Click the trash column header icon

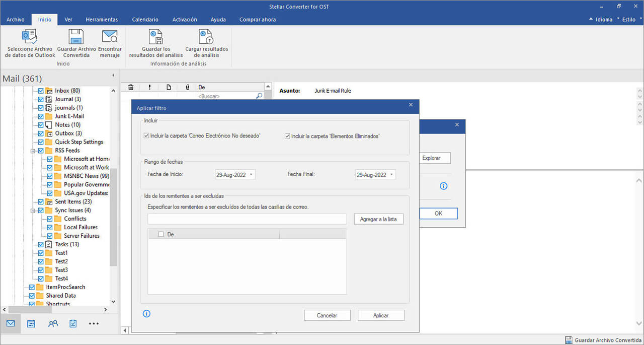click(131, 87)
